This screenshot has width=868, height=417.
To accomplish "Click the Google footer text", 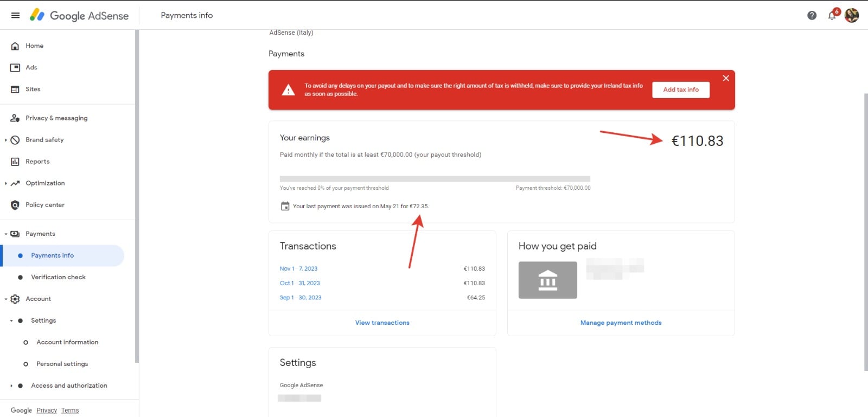I will pos(22,410).
